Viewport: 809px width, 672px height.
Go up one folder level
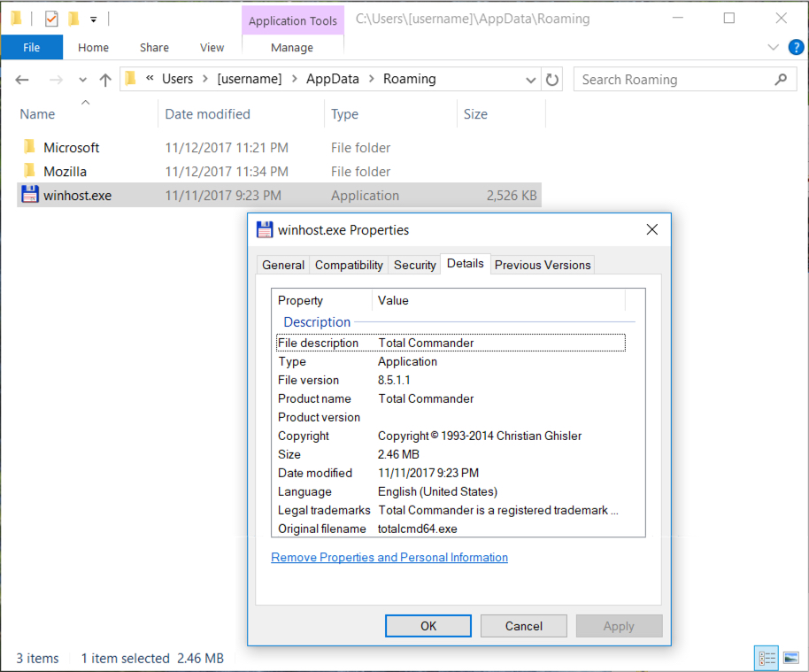105,80
